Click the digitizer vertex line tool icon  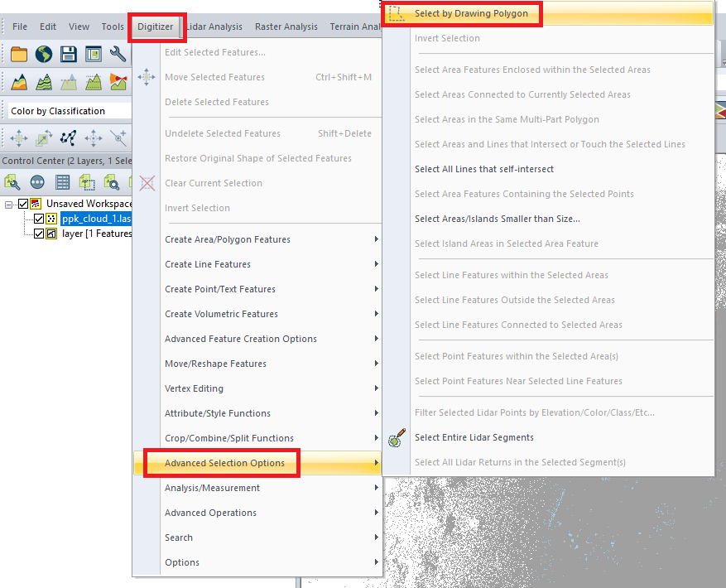(69, 137)
